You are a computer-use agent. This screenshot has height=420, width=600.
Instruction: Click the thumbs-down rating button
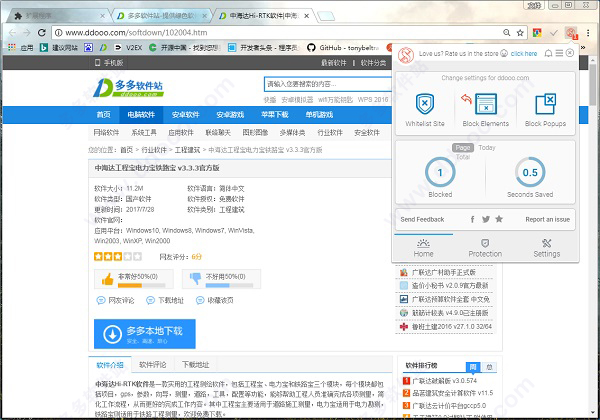pos(221,279)
